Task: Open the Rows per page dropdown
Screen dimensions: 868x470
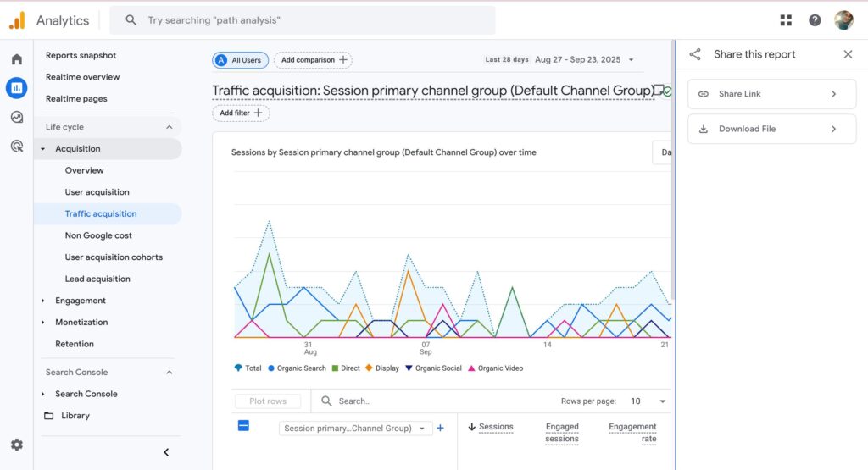Action: [647, 401]
